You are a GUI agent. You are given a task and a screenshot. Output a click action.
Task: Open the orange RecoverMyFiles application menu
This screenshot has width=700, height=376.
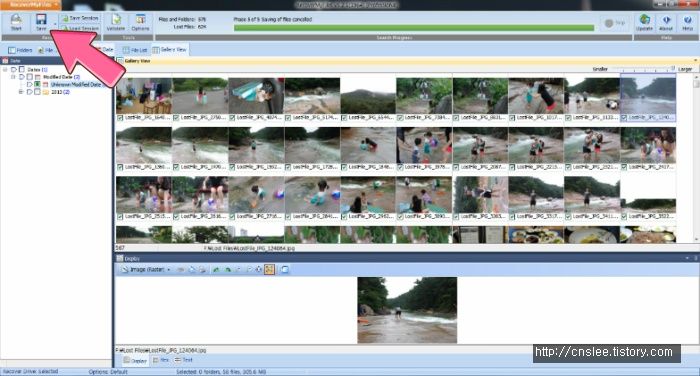point(30,5)
